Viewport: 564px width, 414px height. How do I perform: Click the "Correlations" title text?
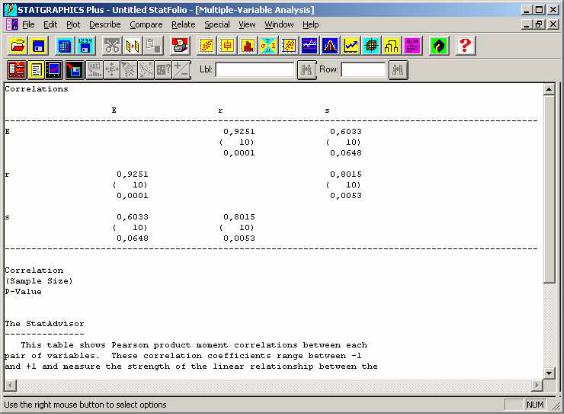click(x=36, y=89)
